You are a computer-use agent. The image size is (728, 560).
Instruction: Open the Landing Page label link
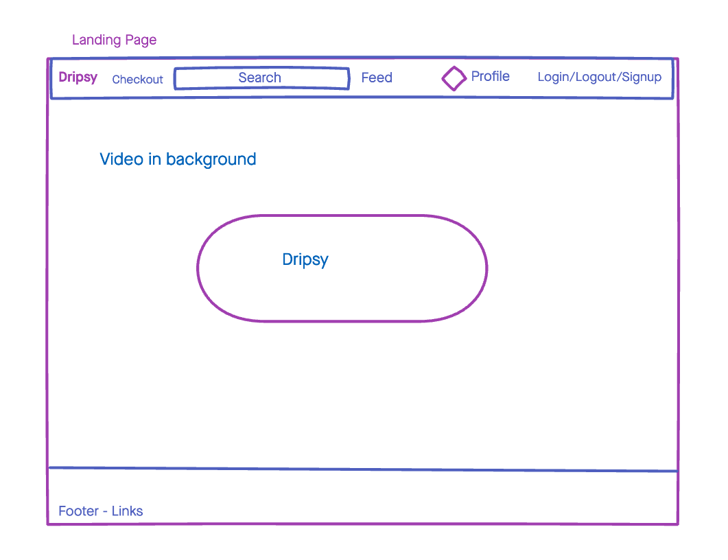point(114,40)
